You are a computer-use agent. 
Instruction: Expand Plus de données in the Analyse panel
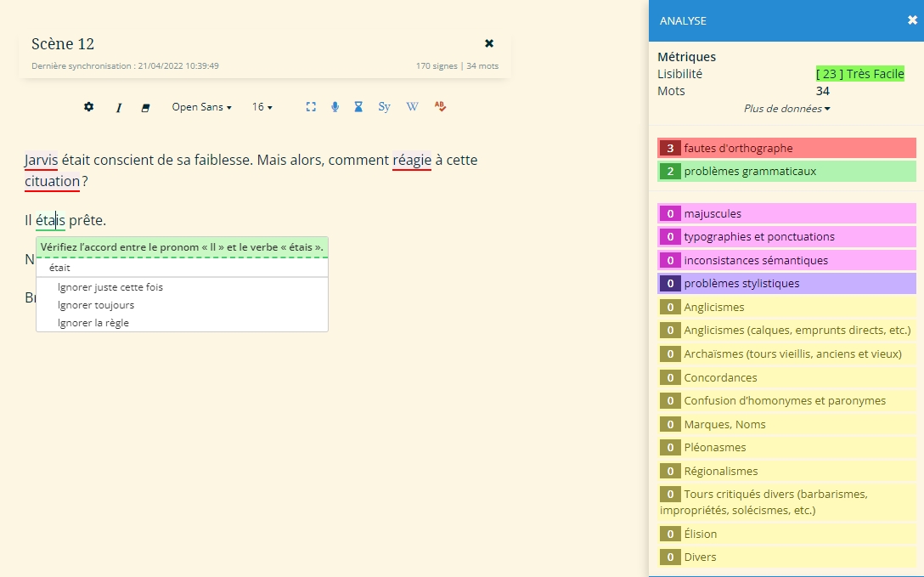point(786,109)
